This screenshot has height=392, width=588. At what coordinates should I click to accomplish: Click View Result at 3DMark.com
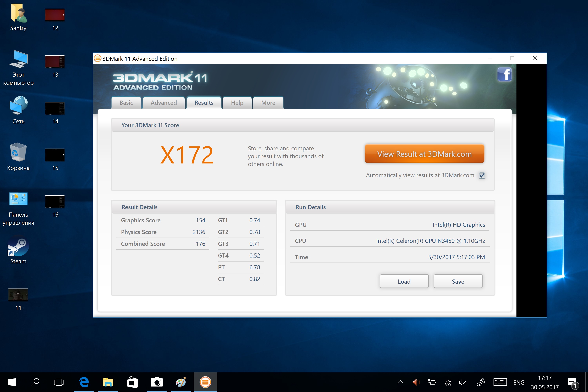(424, 154)
